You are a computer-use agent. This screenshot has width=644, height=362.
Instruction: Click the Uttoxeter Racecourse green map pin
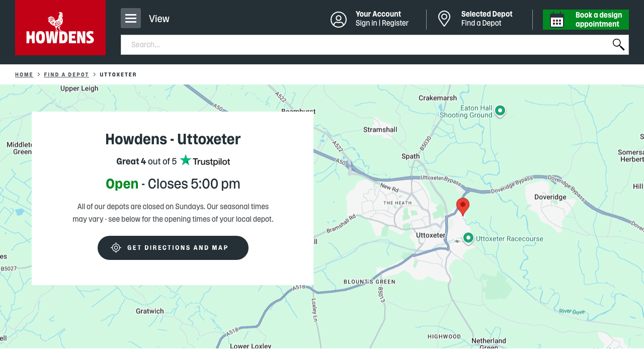coord(468,237)
